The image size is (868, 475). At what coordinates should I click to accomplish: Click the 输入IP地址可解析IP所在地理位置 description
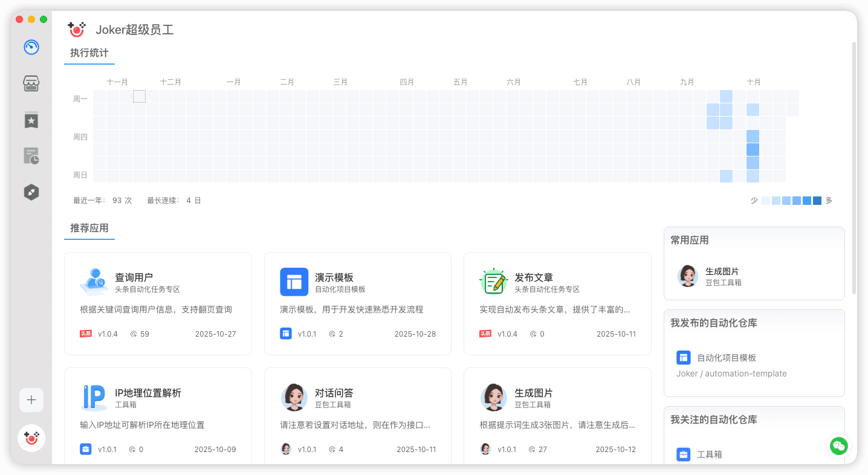pyautogui.click(x=142, y=425)
